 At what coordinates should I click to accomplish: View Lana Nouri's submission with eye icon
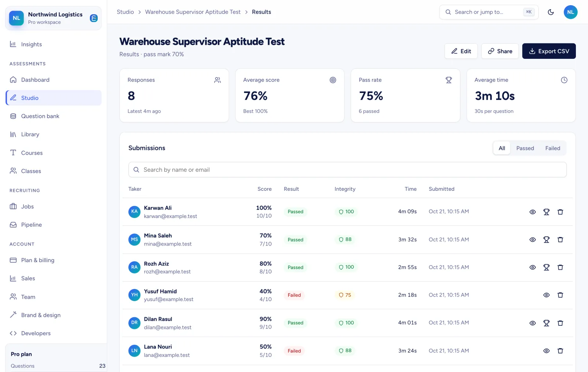click(x=546, y=351)
